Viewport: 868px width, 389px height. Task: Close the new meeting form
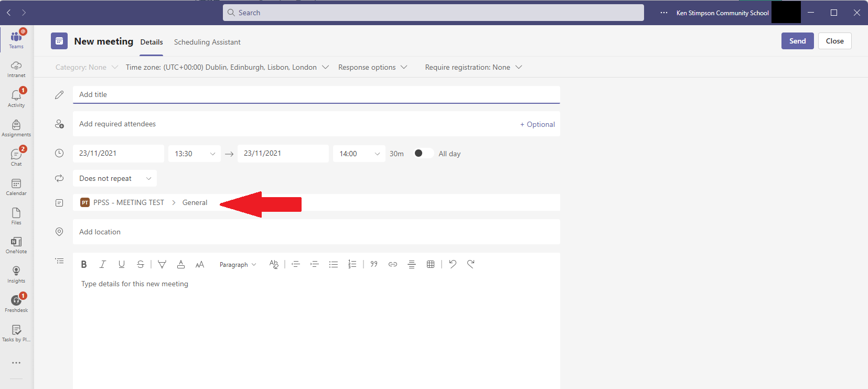point(835,41)
